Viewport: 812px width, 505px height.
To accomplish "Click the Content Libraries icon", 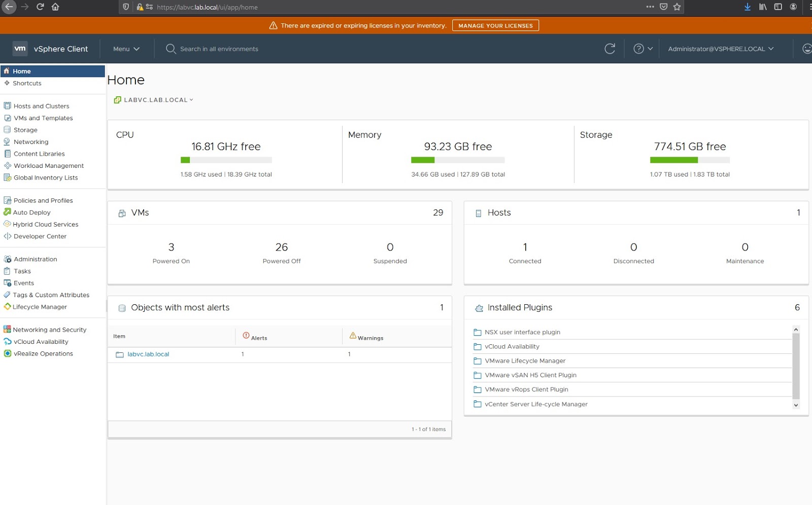I will [x=7, y=154].
